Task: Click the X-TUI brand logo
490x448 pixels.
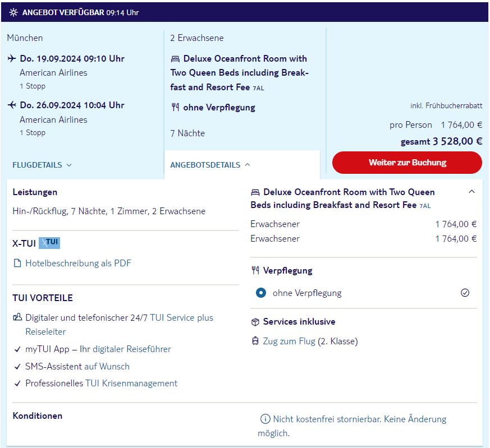Action: coord(49,243)
